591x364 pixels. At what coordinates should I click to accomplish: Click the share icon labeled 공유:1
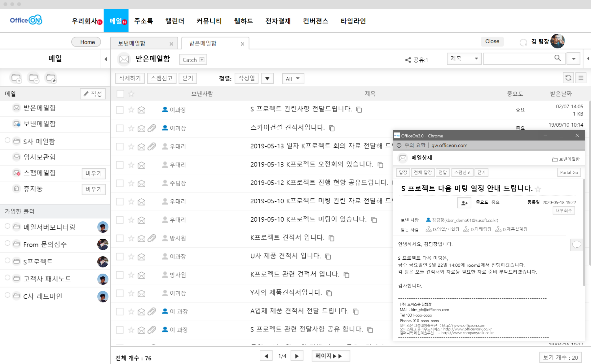(x=408, y=60)
